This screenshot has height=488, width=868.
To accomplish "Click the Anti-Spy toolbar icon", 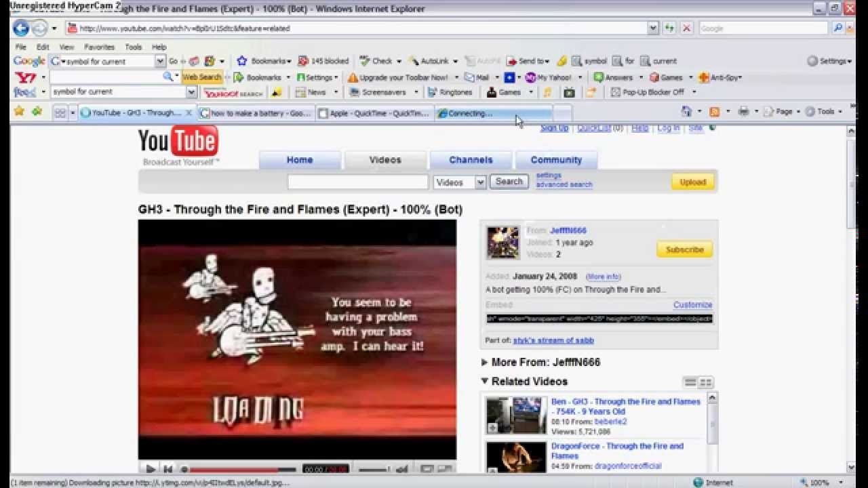I will pos(704,77).
